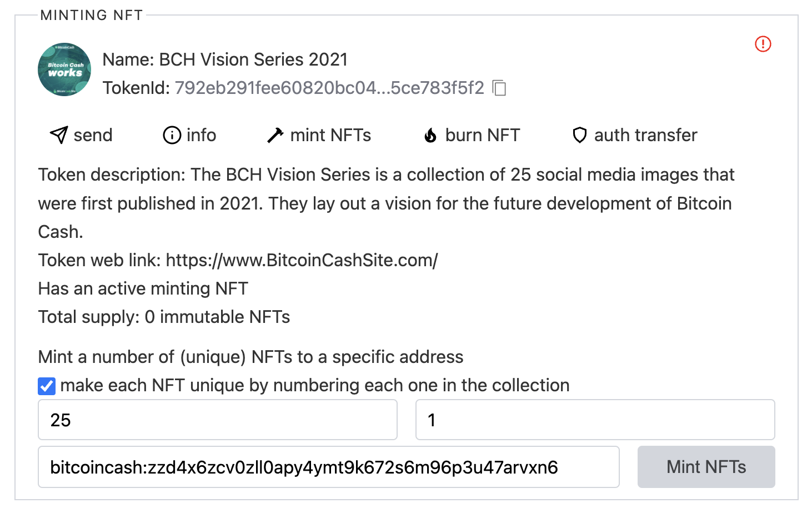Click the paper plane send icon
Viewport: 812px width, 508px height.
click(59, 135)
